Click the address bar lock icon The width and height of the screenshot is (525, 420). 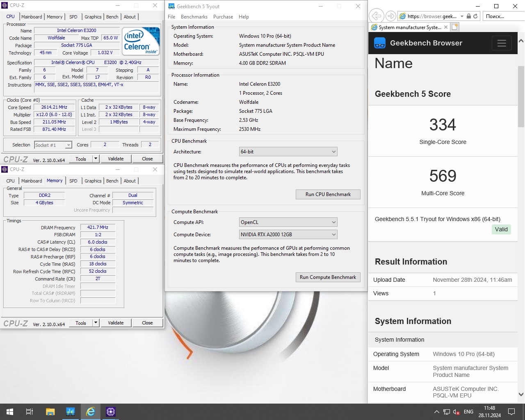(x=469, y=16)
